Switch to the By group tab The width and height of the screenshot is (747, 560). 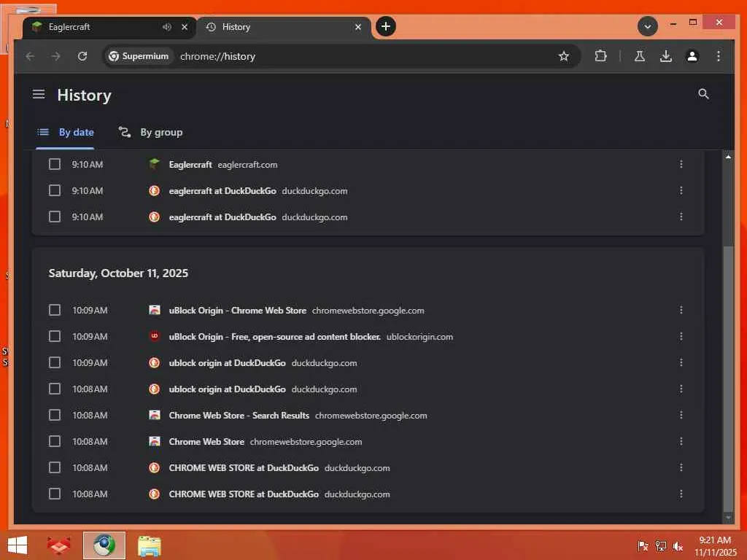(x=150, y=133)
